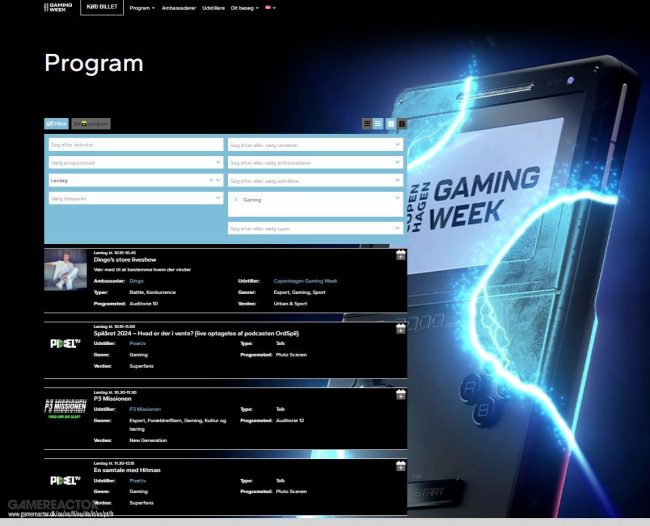
Task: Switch to grid view icon
Action: 367,124
